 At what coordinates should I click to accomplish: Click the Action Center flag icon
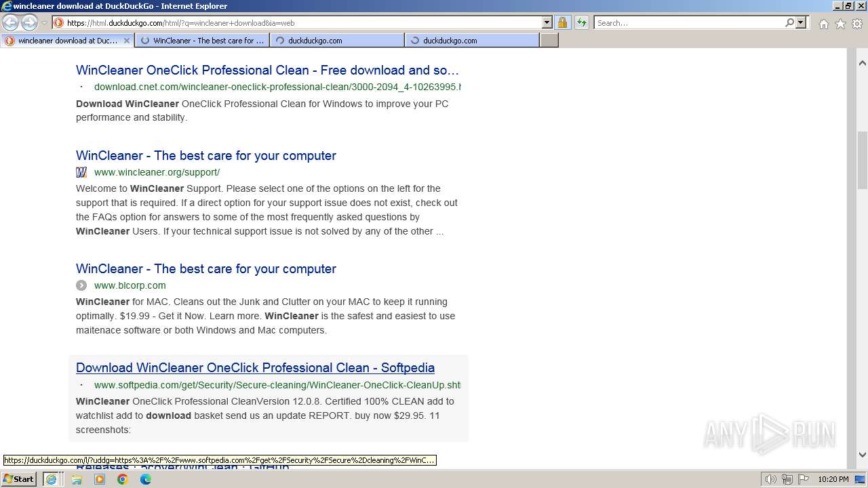pos(804,479)
